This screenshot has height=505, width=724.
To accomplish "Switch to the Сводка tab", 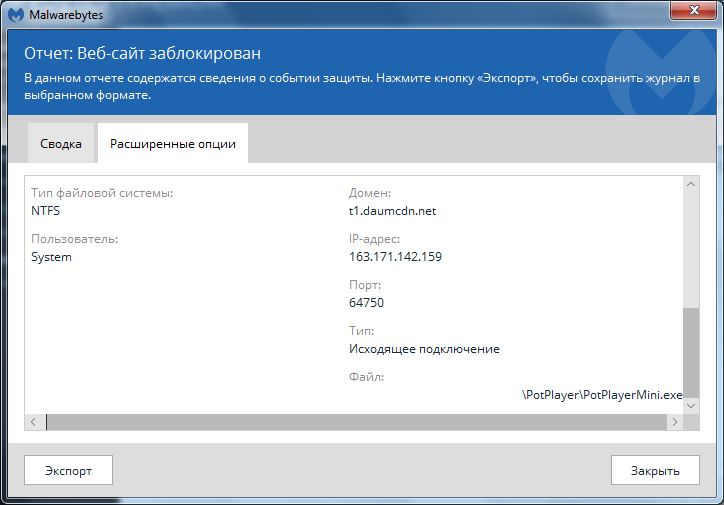I will (x=61, y=144).
